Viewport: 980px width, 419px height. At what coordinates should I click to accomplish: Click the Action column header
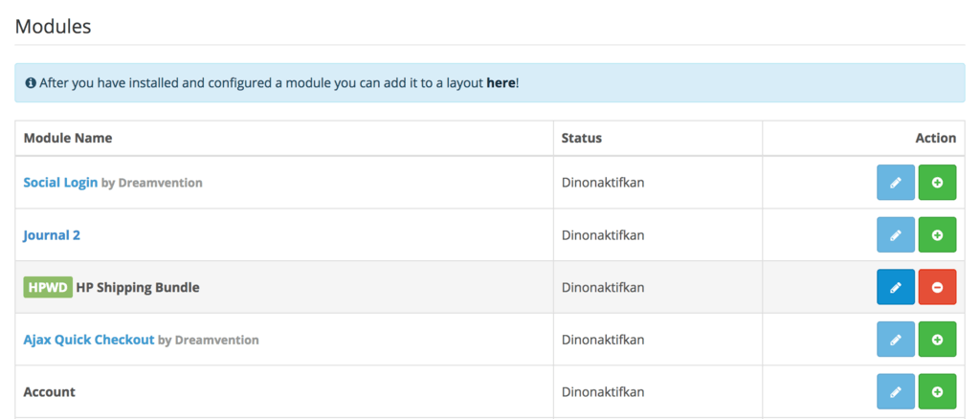pyautogui.click(x=935, y=138)
